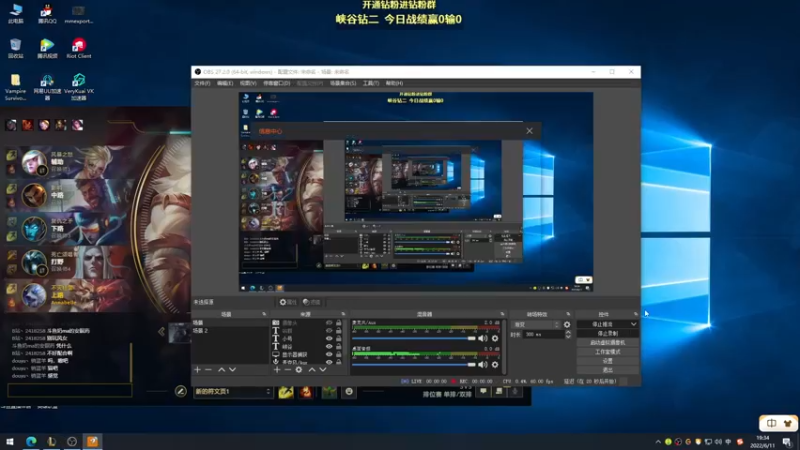
Task: Open the emote picker icon in League client
Action: pyautogui.click(x=349, y=392)
